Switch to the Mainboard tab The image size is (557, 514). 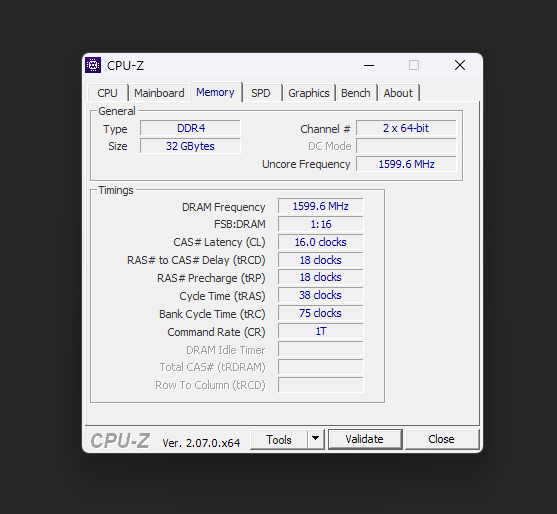click(x=159, y=93)
